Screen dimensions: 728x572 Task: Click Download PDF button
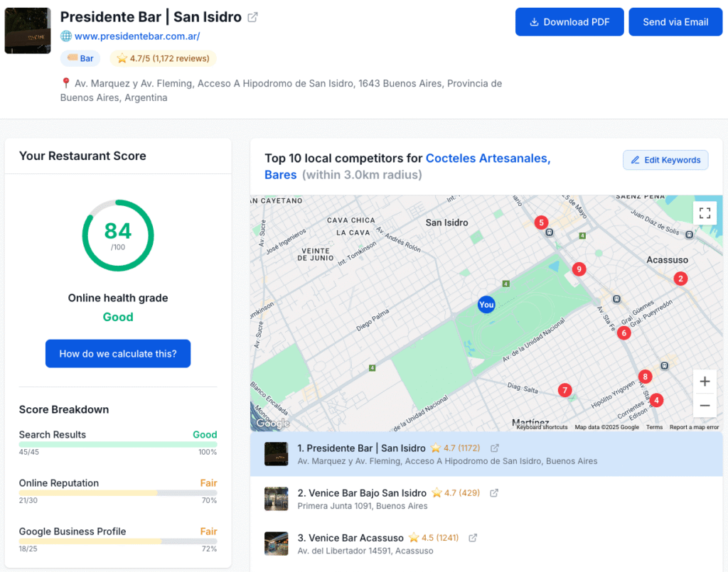pyautogui.click(x=569, y=22)
